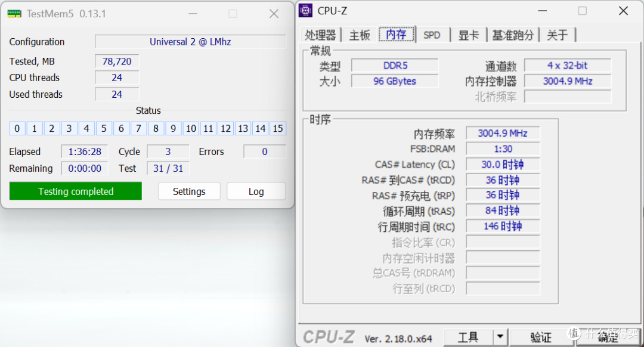
Task: Open the 工具 dropdown arrow in CPU-Z
Action: click(x=500, y=337)
